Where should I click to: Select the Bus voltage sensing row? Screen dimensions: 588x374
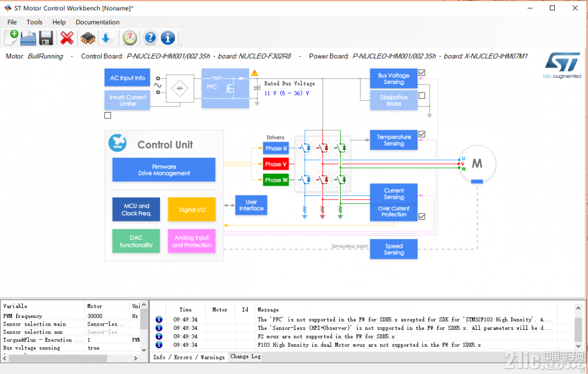tap(70, 348)
